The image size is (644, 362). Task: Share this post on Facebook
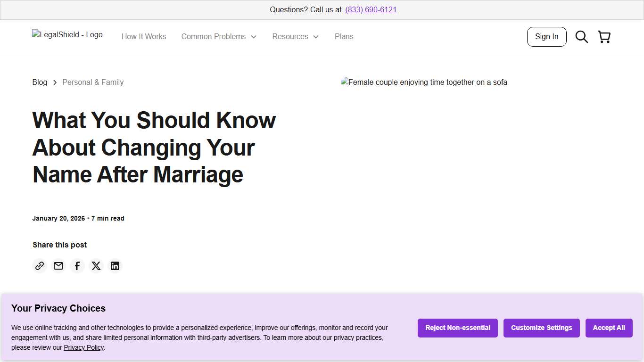(x=77, y=266)
